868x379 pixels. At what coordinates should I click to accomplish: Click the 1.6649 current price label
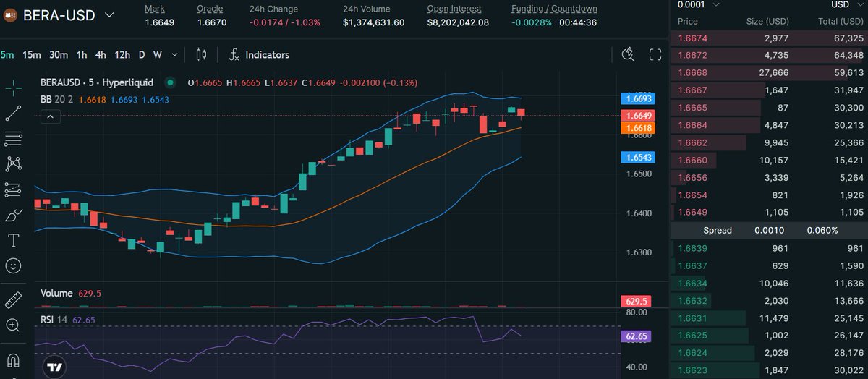tap(638, 116)
